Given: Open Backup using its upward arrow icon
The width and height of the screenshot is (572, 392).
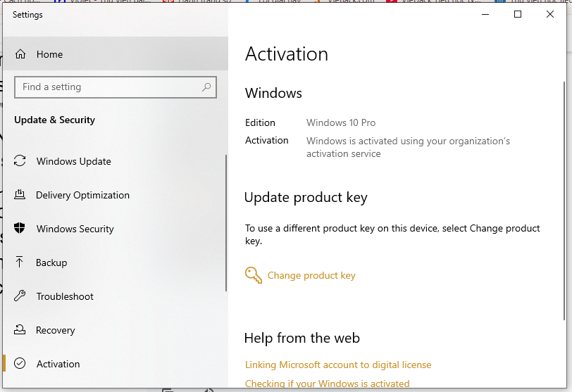Looking at the screenshot, I should click(20, 263).
